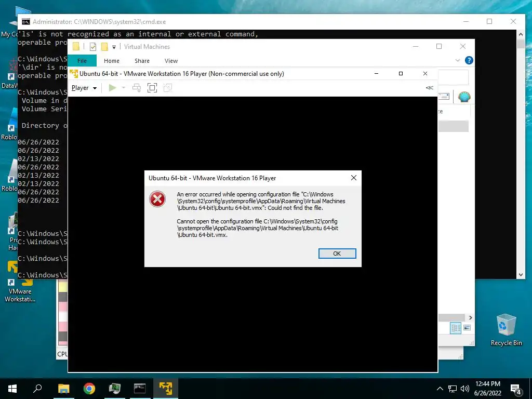Open Explorer Help blue question icon
Screen dimensions: 532x399
pos(469,60)
